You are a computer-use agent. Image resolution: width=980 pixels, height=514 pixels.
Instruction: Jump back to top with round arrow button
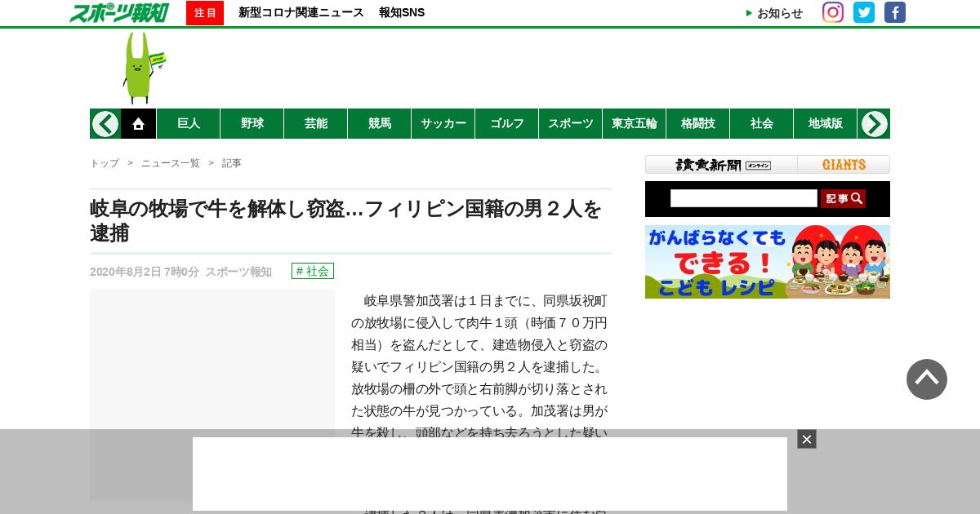927,379
